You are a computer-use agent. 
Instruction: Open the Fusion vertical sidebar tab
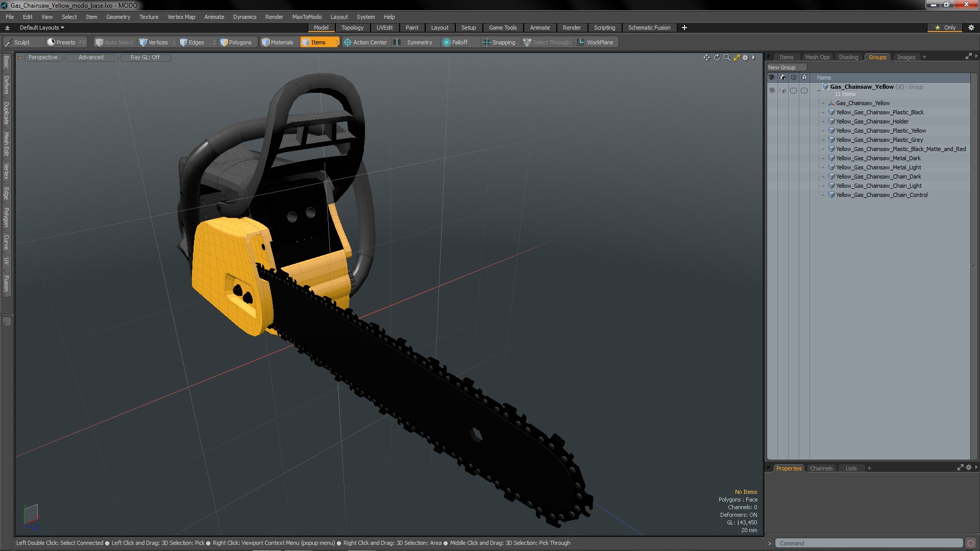tap(7, 284)
